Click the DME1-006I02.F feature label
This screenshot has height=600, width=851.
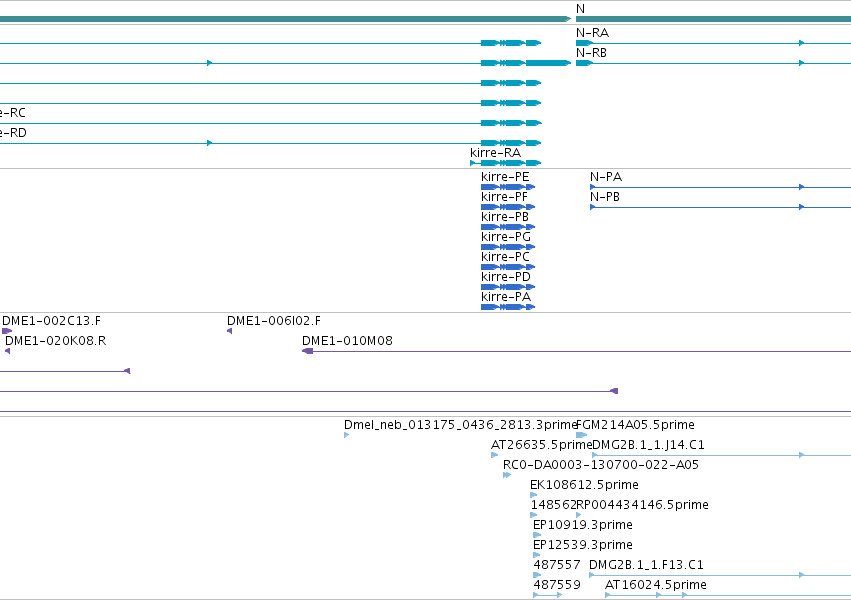coord(274,321)
